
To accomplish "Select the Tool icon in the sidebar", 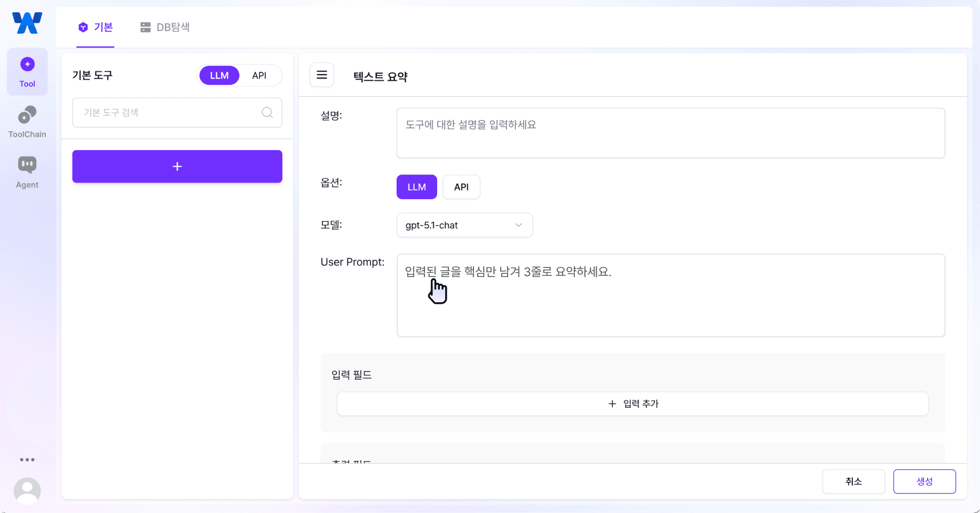I will click(27, 71).
